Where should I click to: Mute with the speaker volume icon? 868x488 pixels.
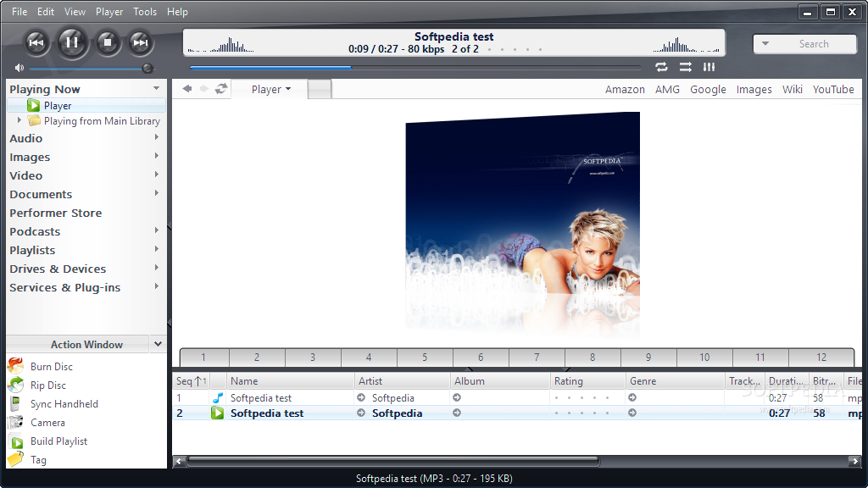pyautogui.click(x=19, y=68)
